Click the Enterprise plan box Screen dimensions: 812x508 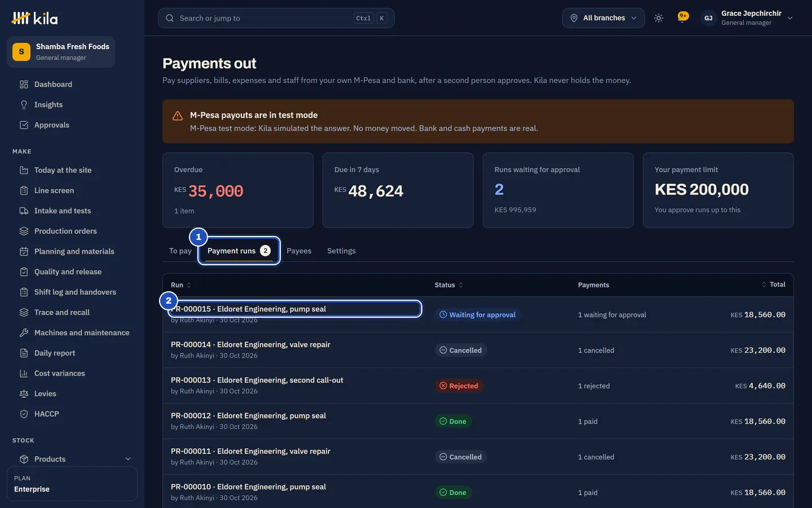72,484
